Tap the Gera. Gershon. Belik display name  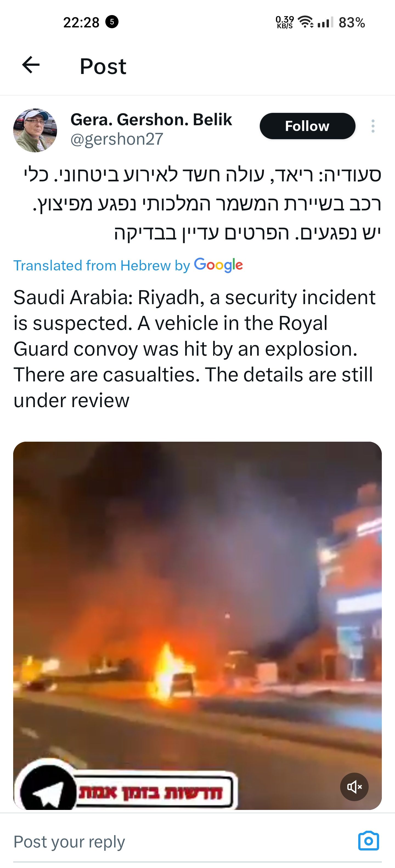151,119
